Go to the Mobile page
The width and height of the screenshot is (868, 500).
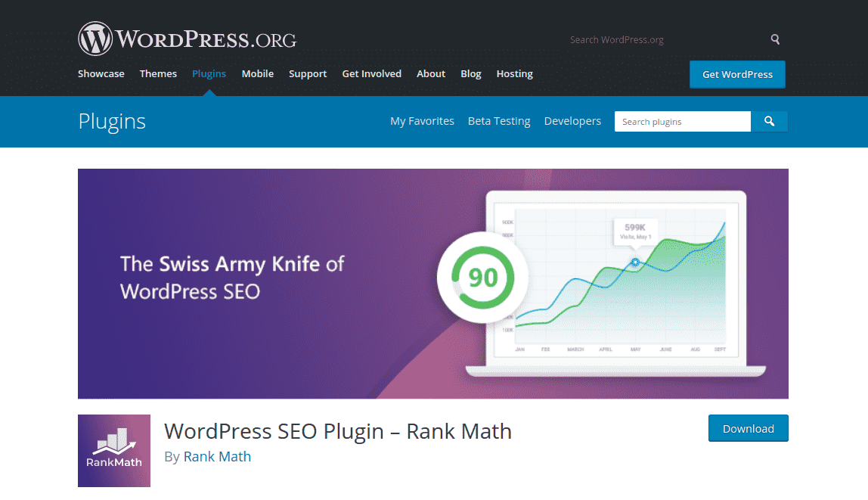[257, 73]
